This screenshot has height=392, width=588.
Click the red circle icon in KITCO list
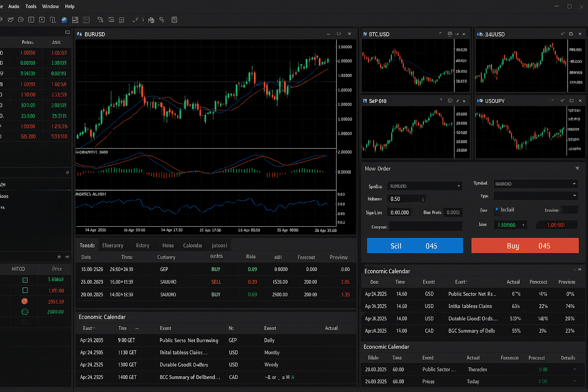click(25, 301)
